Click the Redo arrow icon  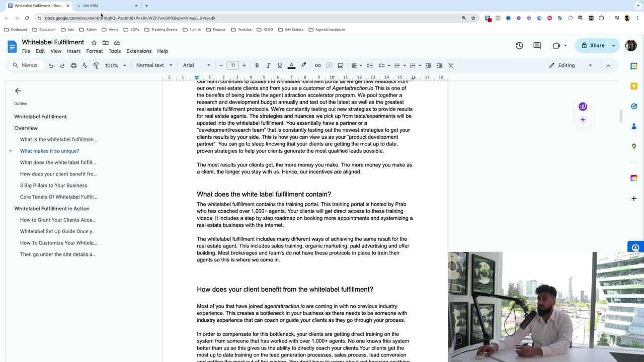(62, 65)
